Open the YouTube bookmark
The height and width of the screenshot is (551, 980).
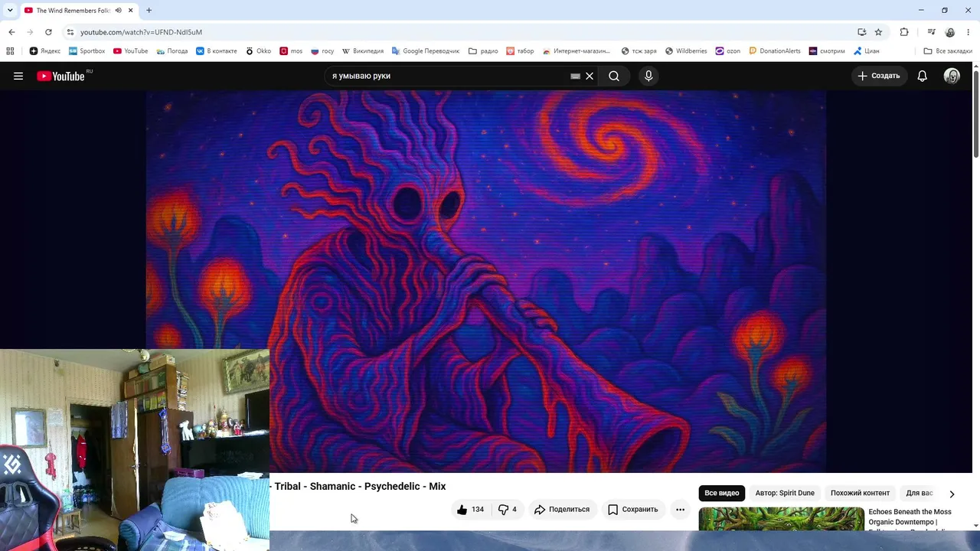pyautogui.click(x=130, y=51)
